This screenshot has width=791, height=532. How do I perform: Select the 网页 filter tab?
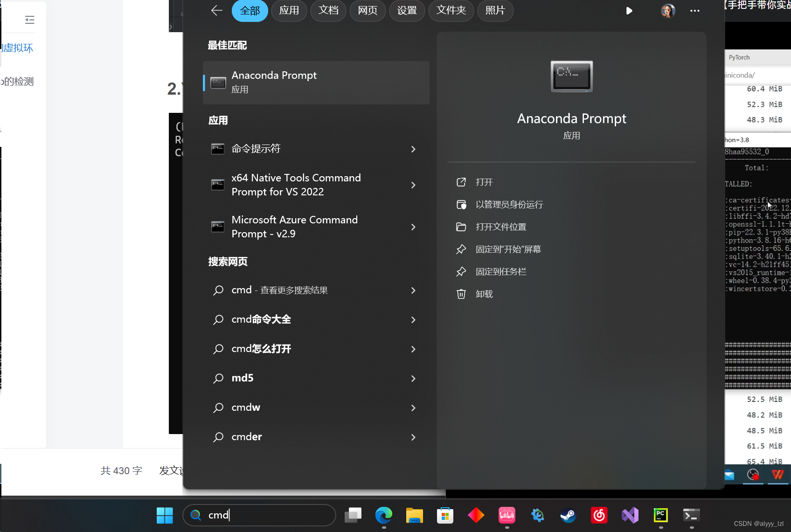368,10
